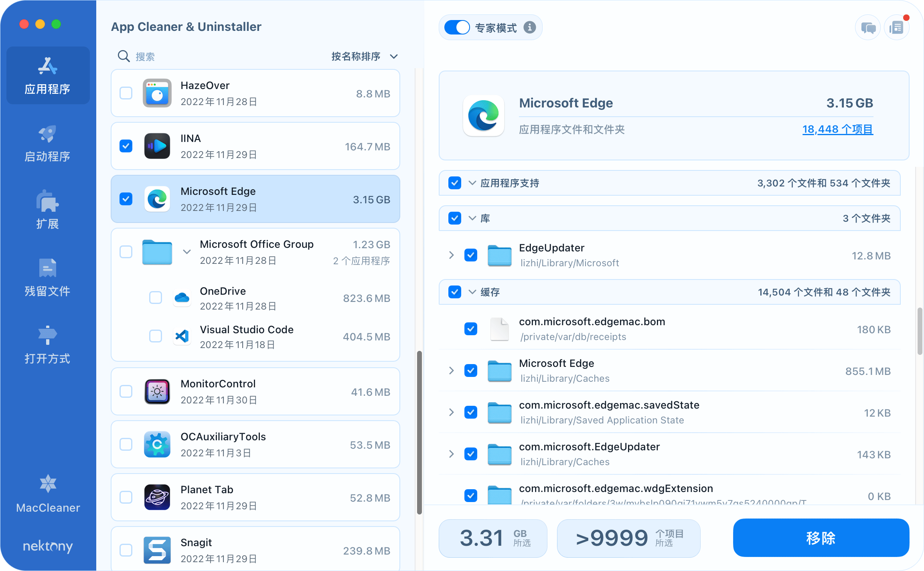Check the HazeOver app checkbox
The image size is (924, 571).
(126, 93)
